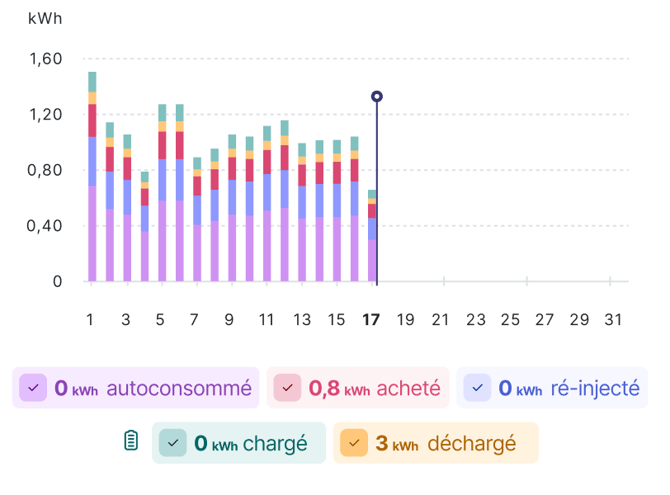Click the bar for day 4
670x495 pixels.
[x=145, y=230]
